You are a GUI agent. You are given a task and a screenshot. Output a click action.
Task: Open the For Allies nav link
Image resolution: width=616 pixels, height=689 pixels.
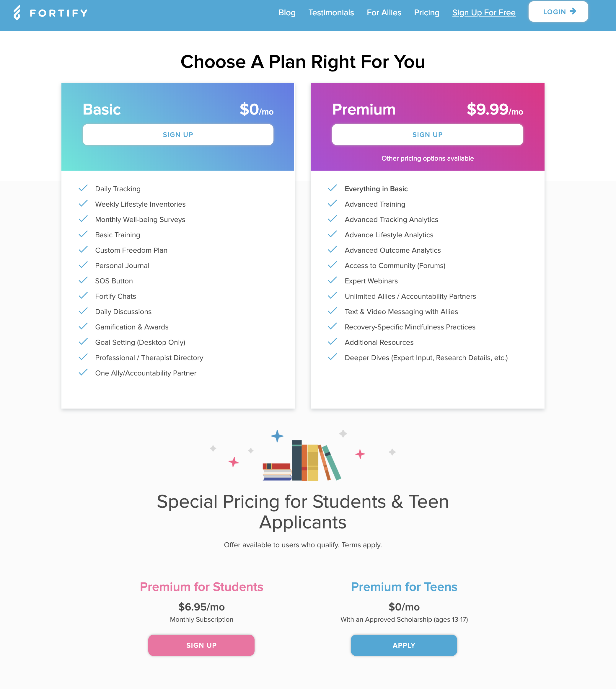[384, 12]
